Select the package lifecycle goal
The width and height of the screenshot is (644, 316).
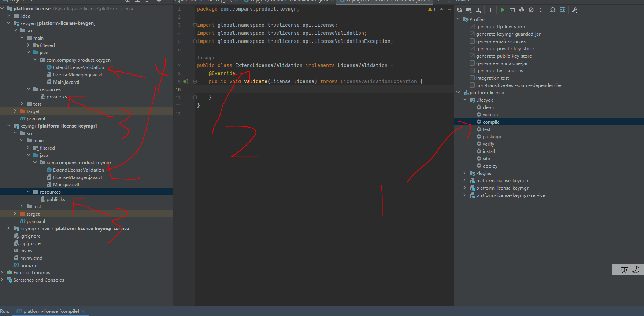(492, 136)
